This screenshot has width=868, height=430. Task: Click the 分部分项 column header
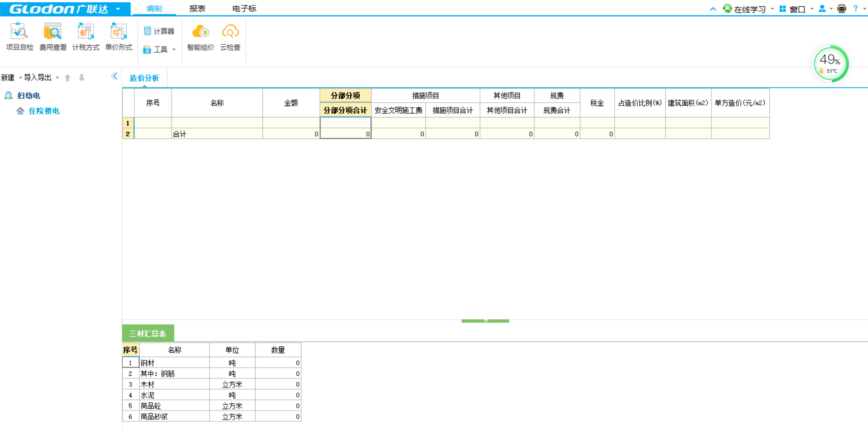345,95
